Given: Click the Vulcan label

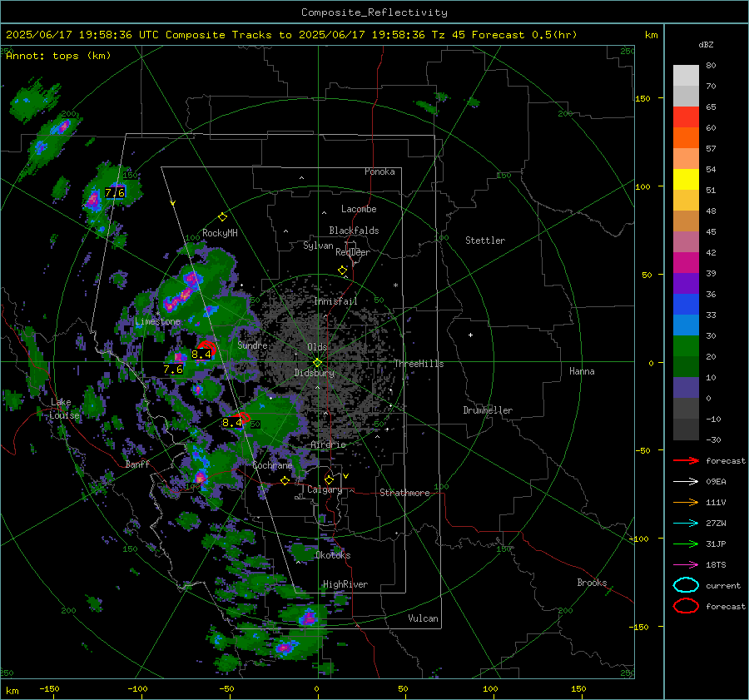Looking at the screenshot, I should [423, 618].
